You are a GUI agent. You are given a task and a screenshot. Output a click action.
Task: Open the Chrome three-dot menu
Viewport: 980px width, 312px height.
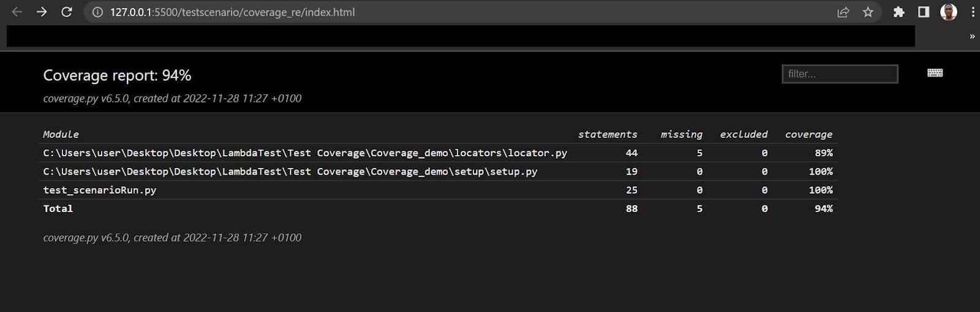[973, 12]
